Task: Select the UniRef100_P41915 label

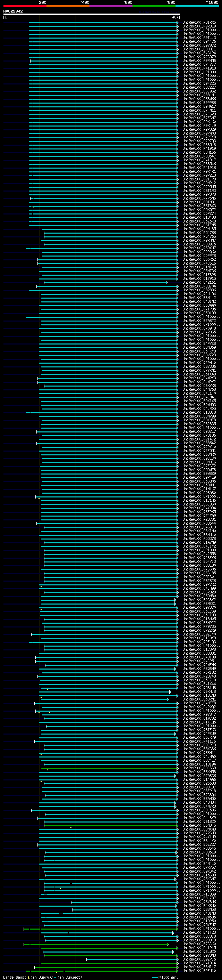Action: pos(199,948)
